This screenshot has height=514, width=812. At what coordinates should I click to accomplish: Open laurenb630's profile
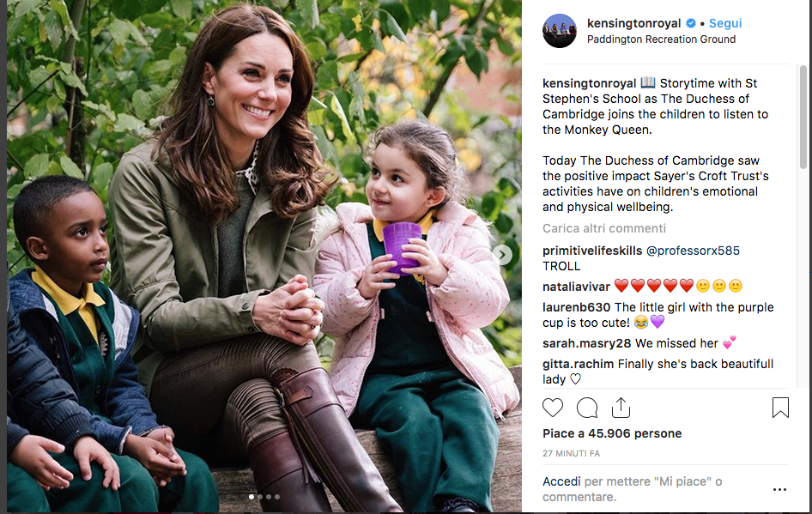click(x=576, y=307)
